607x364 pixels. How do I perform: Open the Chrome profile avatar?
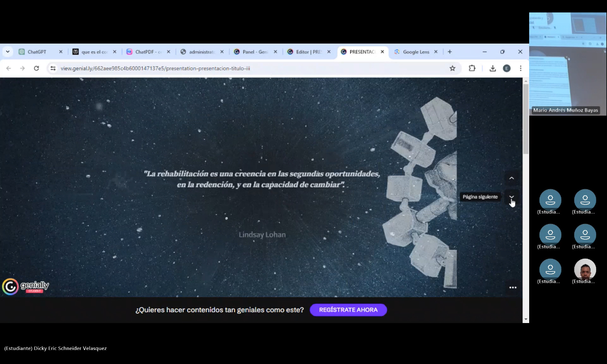coord(507,68)
